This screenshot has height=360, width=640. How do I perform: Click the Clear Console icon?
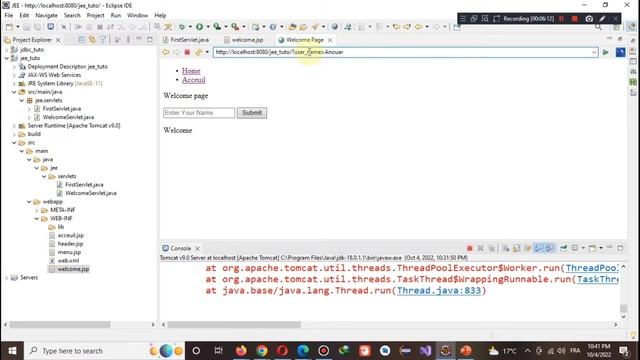(506, 248)
